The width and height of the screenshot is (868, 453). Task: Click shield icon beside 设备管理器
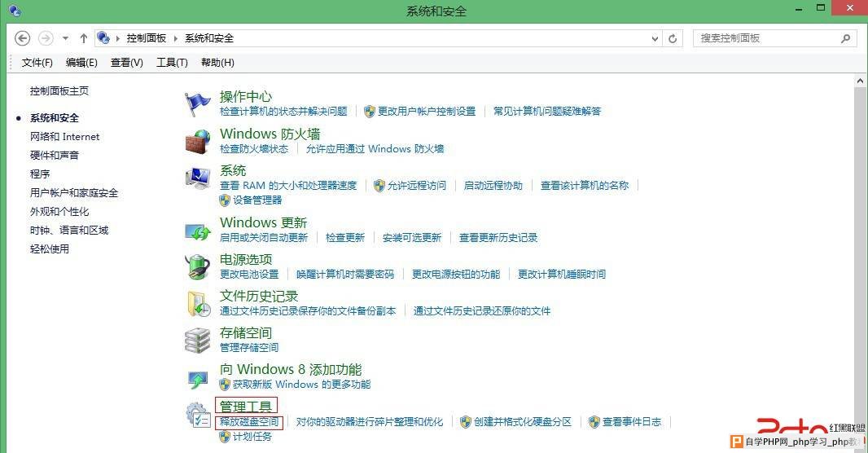click(x=225, y=200)
